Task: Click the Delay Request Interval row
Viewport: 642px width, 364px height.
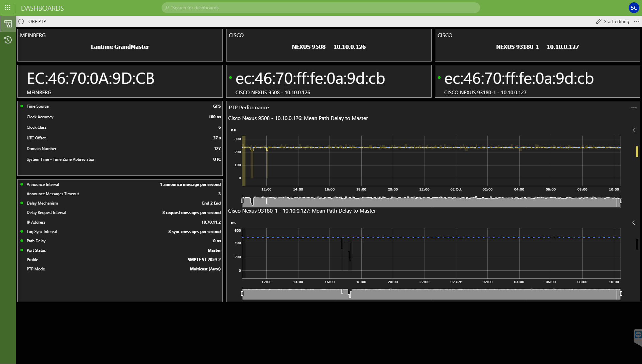Action: [x=120, y=213]
